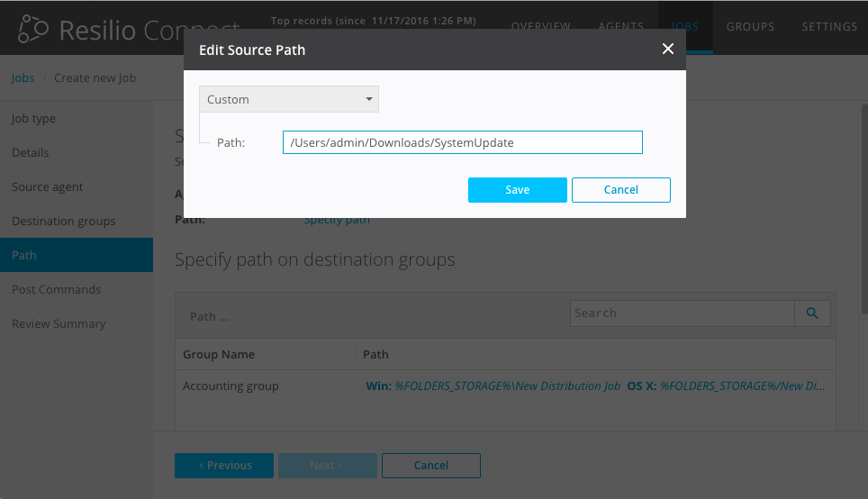
Task: Go to the Review Summary step
Action: 59,324
